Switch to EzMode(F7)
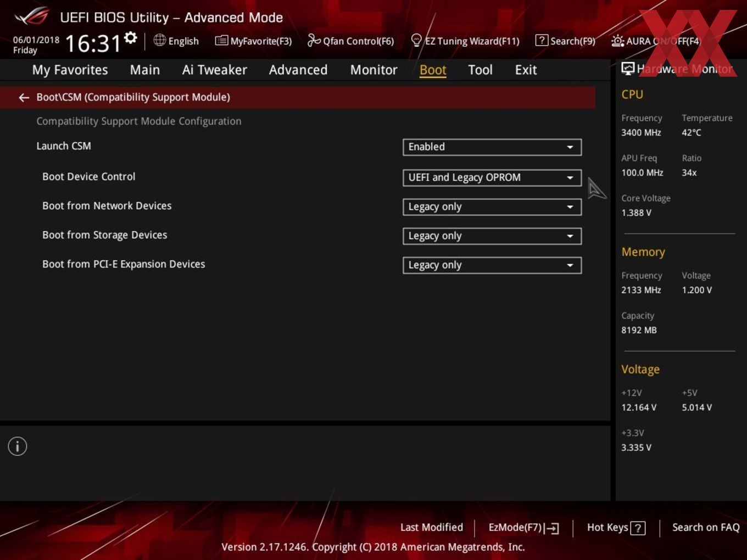The width and height of the screenshot is (747, 560). click(523, 528)
